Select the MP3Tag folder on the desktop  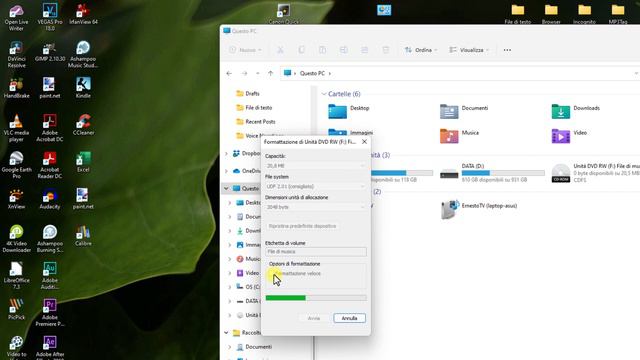pos(618,14)
